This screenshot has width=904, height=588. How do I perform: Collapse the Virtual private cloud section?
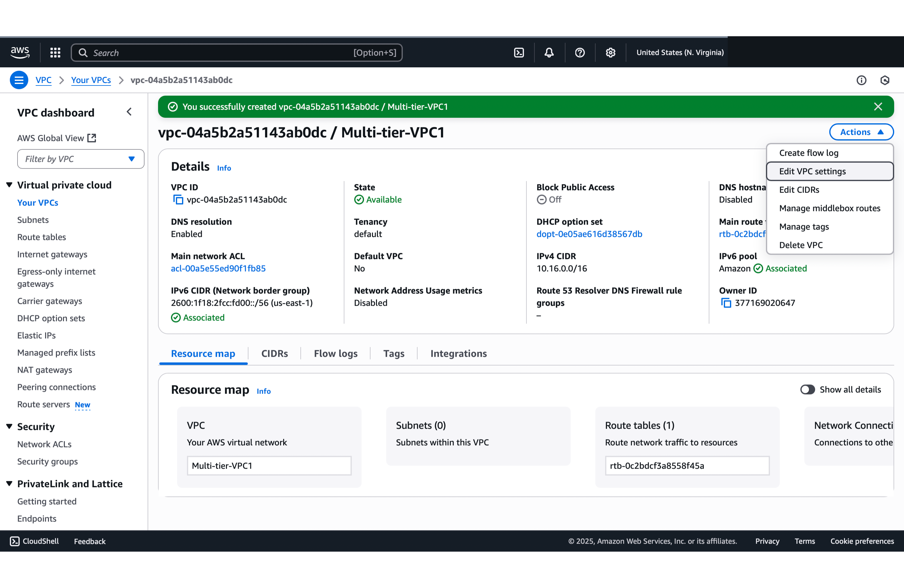click(9, 185)
